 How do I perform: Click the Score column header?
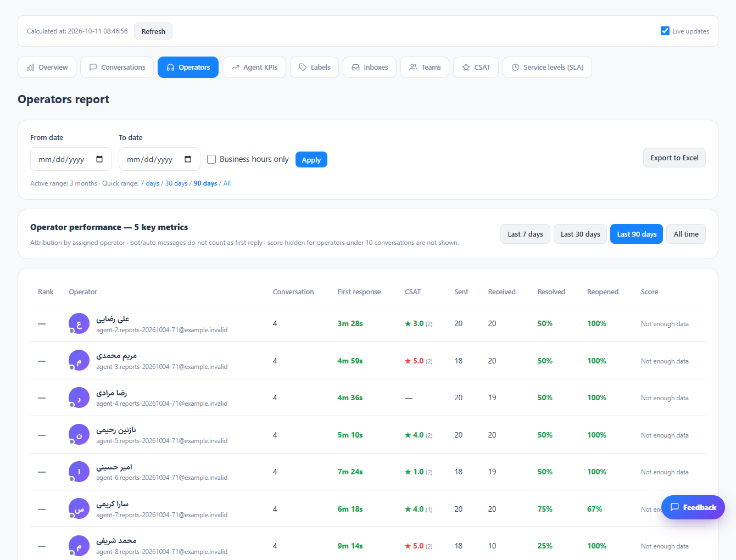coord(649,292)
